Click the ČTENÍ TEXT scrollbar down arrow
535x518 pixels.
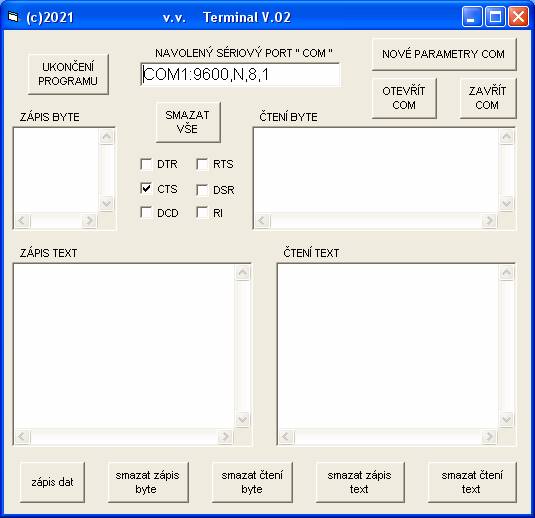(506, 419)
